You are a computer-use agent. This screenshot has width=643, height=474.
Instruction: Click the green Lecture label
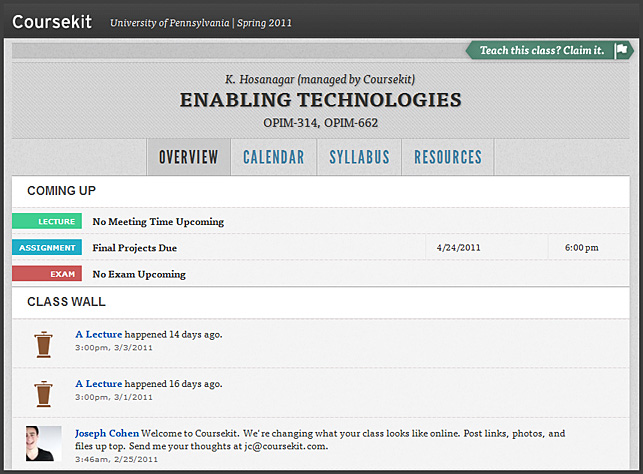[47, 221]
